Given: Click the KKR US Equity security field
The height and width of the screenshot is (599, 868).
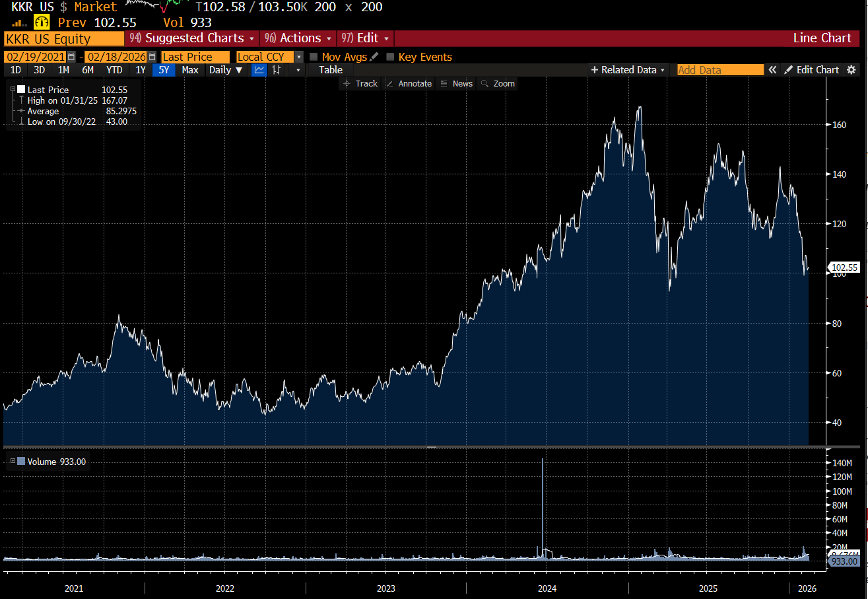Looking at the screenshot, I should [x=63, y=38].
